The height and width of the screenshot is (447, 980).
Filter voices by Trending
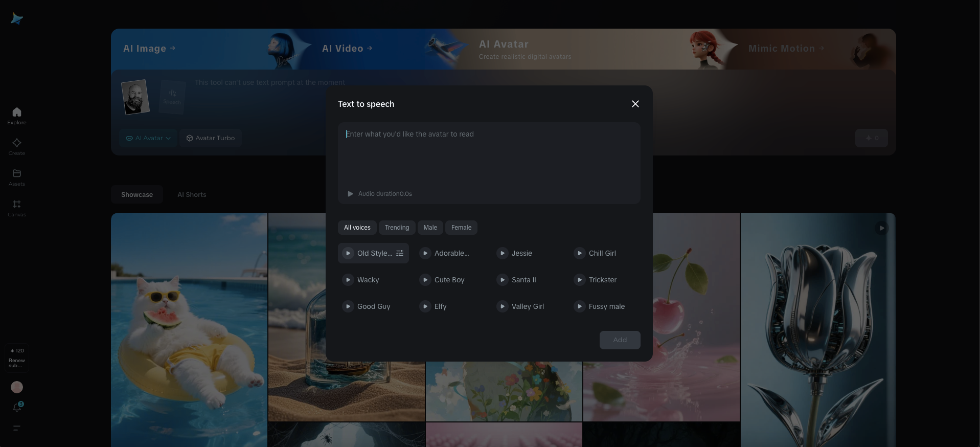click(397, 228)
